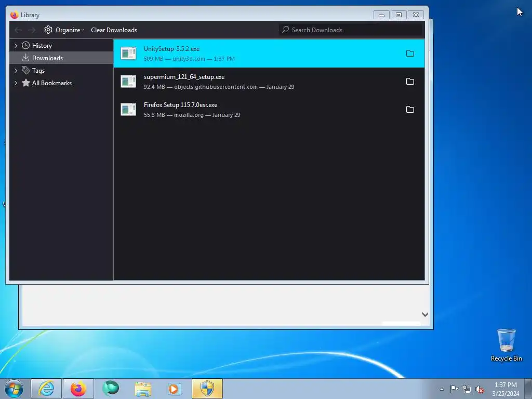Click the Firefox Setup 115.7.0esr.exe file icon

[128, 110]
